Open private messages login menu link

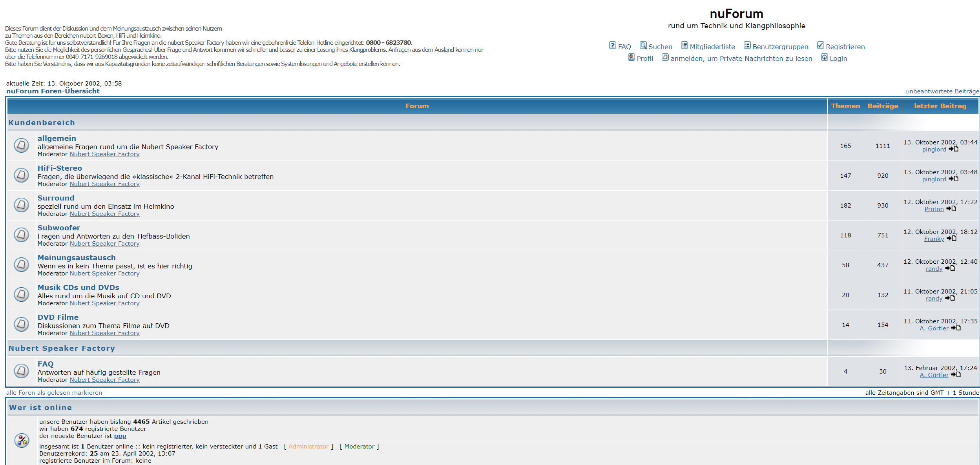click(741, 58)
